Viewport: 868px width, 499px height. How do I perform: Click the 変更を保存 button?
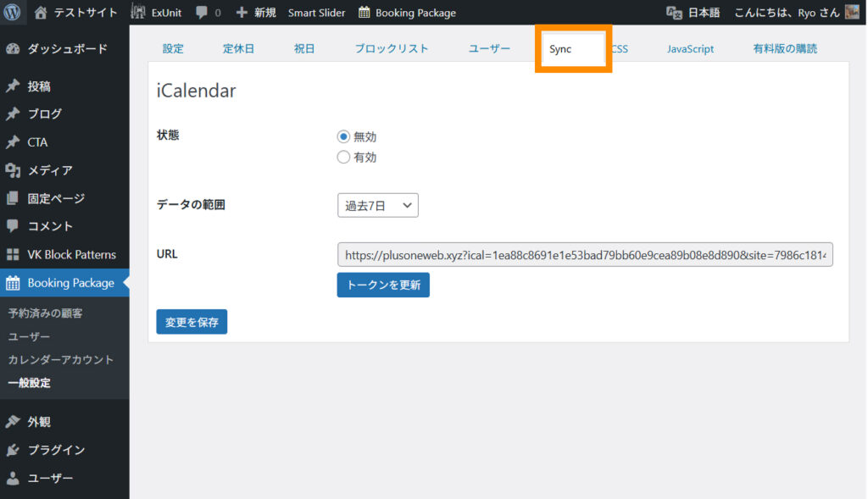click(x=192, y=322)
